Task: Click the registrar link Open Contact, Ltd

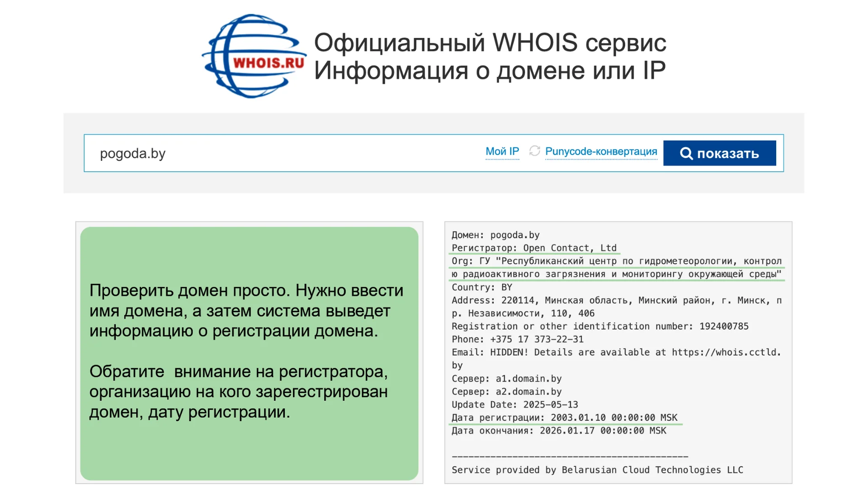Action: click(x=570, y=248)
